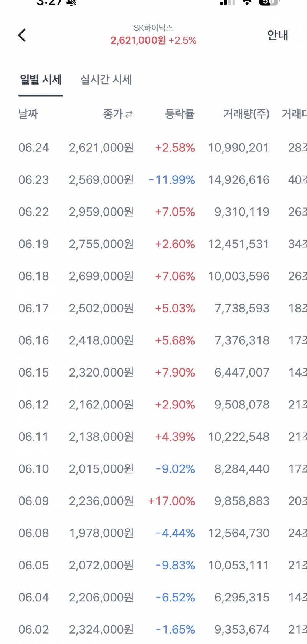Tap the 종가 column header

point(113,114)
